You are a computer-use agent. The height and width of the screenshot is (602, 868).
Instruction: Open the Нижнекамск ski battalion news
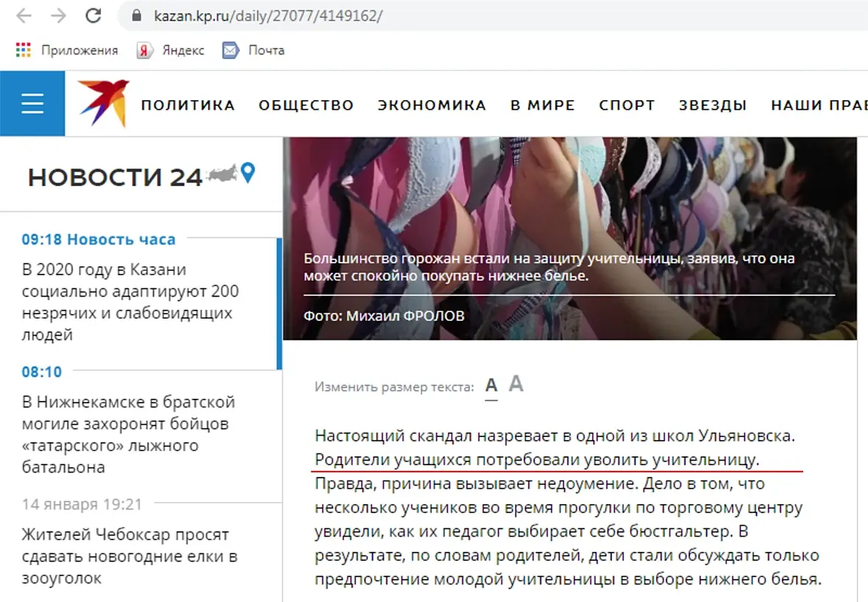pyautogui.click(x=129, y=434)
